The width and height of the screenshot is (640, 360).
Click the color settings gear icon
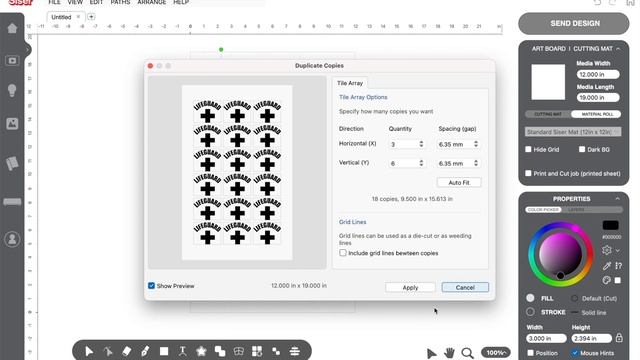click(x=607, y=250)
